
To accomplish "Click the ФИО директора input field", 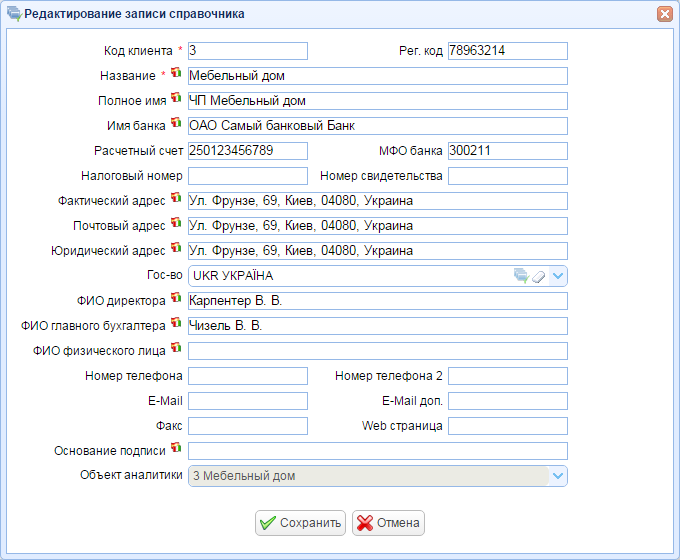I will [x=378, y=301].
